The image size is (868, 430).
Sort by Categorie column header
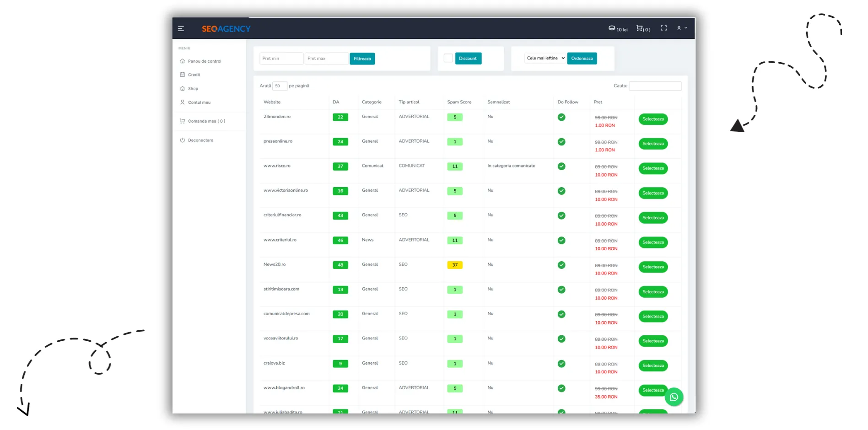pos(372,102)
